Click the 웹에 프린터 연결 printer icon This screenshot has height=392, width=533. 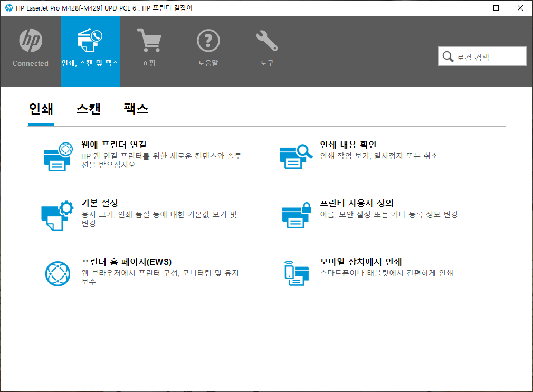tap(58, 157)
